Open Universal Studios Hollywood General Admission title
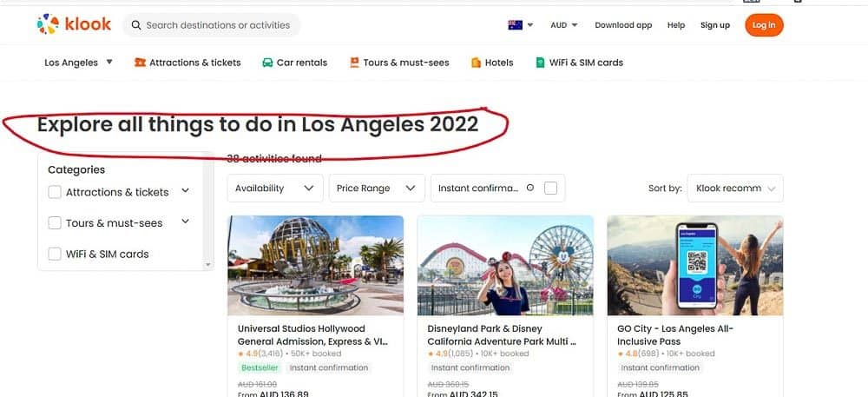 (x=312, y=335)
